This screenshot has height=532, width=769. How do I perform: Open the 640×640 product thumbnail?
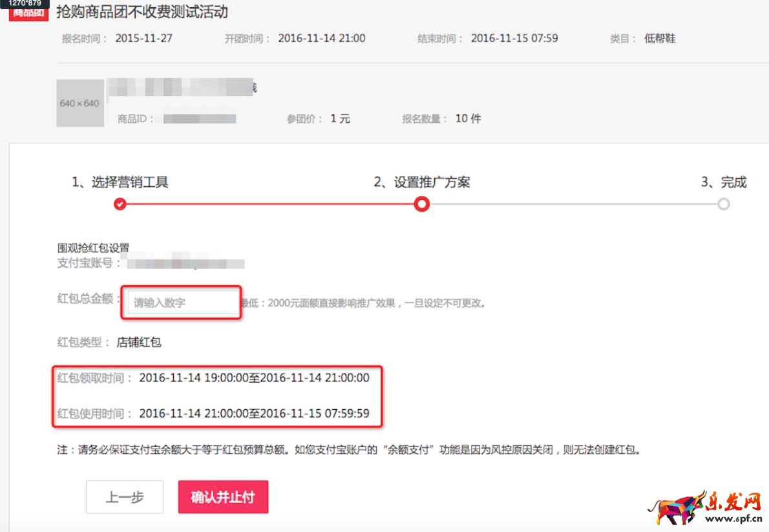(80, 103)
